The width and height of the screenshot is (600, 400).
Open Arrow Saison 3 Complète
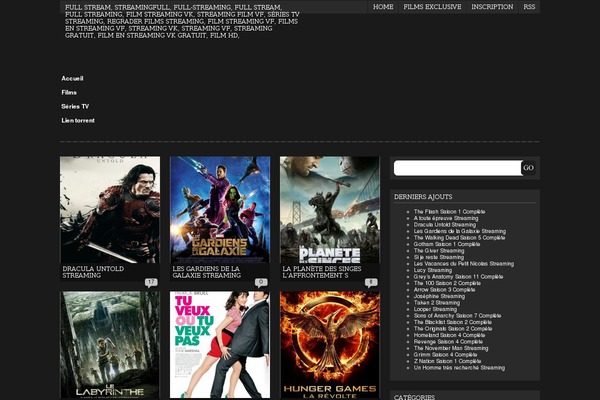click(x=444, y=290)
